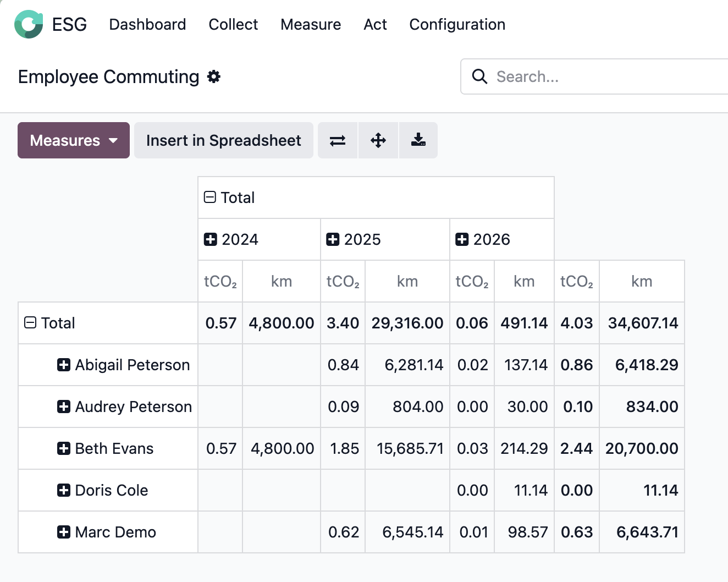Screen dimensions: 728x582
Task: Open the Configuration menu
Action: tap(457, 24)
